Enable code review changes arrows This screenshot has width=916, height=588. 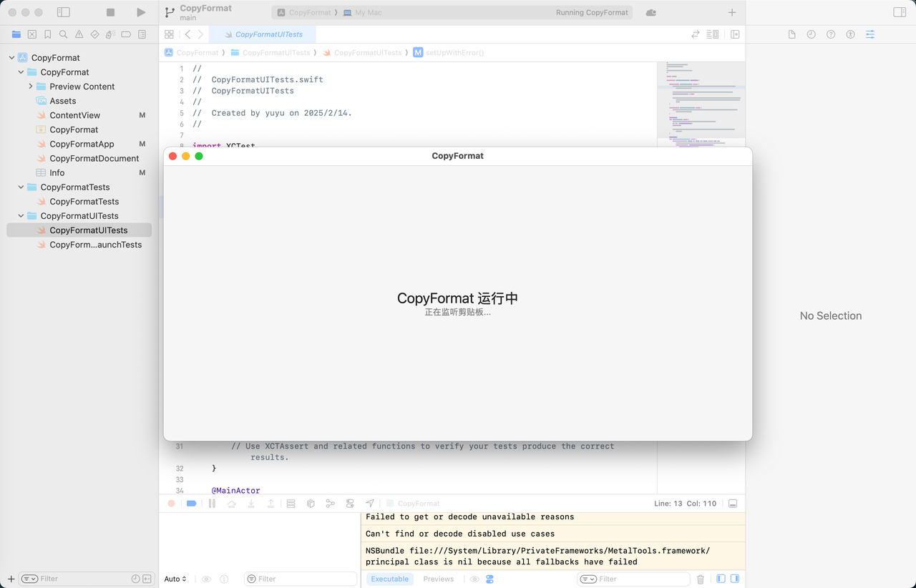pos(696,34)
